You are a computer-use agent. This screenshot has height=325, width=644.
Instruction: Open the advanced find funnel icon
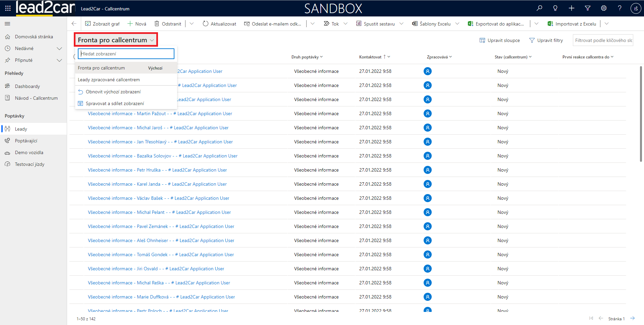point(587,8)
